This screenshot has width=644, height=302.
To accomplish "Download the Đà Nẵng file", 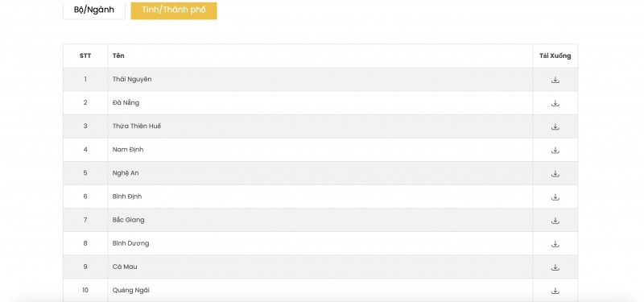I will click(x=555, y=103).
